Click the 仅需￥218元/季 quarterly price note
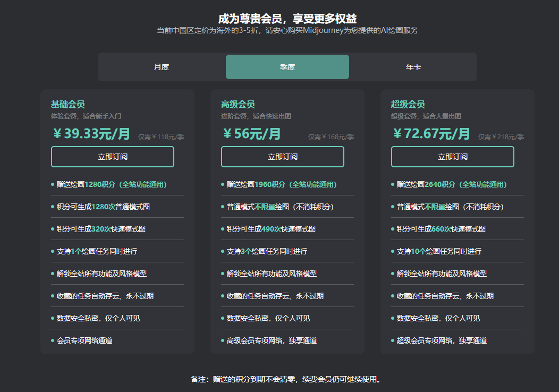Image resolution: width=559 pixels, height=392 pixels. point(501,137)
